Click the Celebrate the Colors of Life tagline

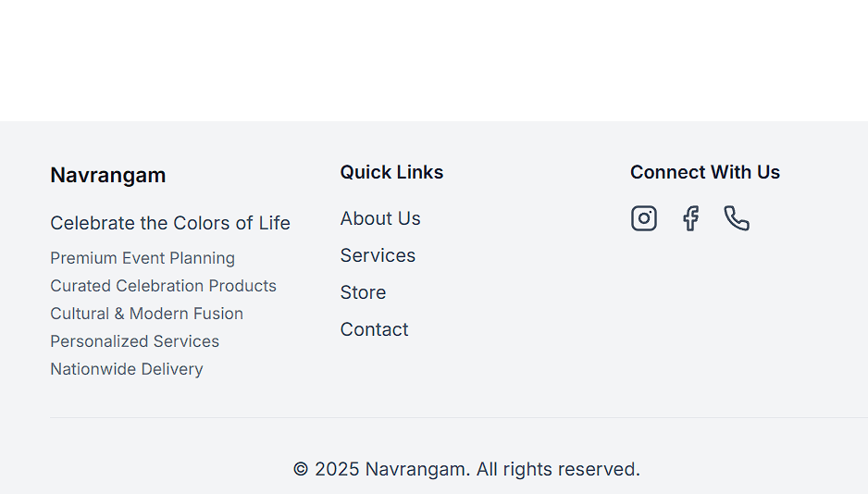coord(170,223)
